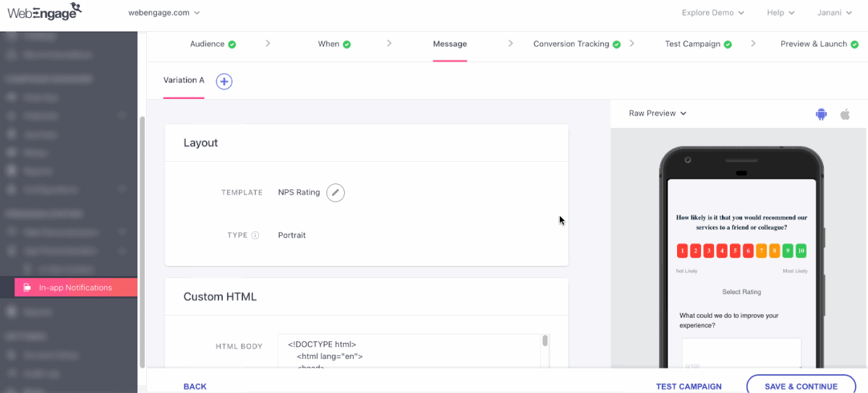Go to the Audience step
The width and height of the screenshot is (868, 393).
[x=213, y=44]
